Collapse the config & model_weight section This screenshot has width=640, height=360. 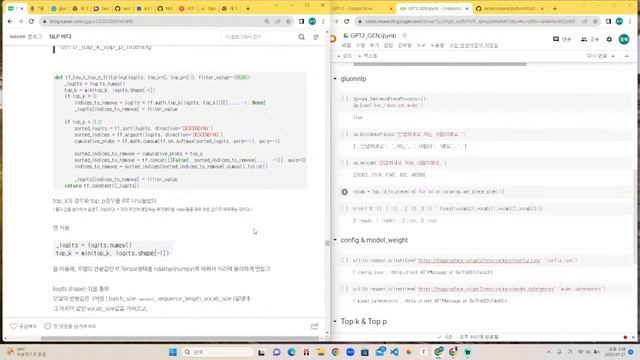(x=335, y=240)
